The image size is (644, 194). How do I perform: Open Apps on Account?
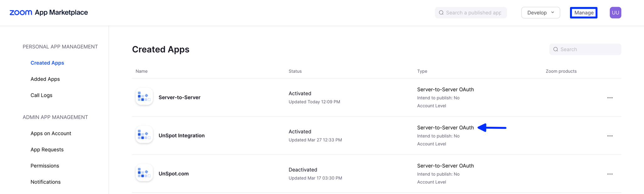51,133
